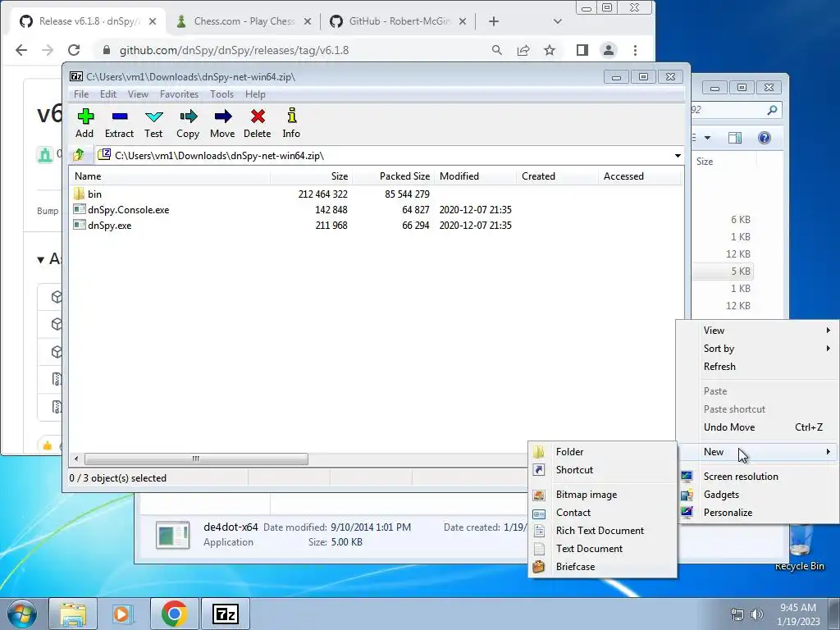The width and height of the screenshot is (840, 630).
Task: Open Chrome tab search dropdown chevron
Action: pyautogui.click(x=558, y=21)
